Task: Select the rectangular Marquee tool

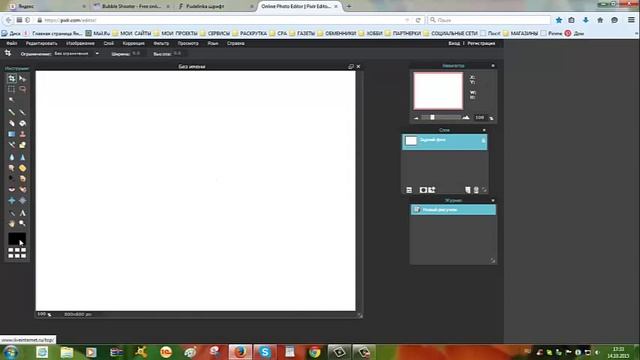Action: 11,89
